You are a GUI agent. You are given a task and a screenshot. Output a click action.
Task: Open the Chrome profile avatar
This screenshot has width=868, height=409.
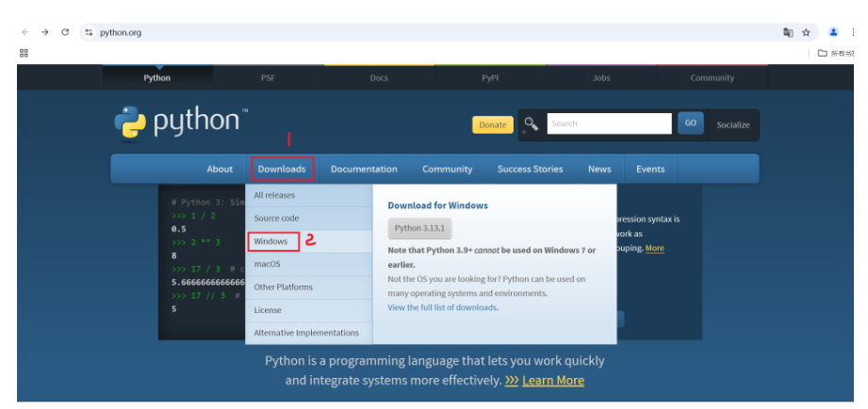[x=833, y=32]
